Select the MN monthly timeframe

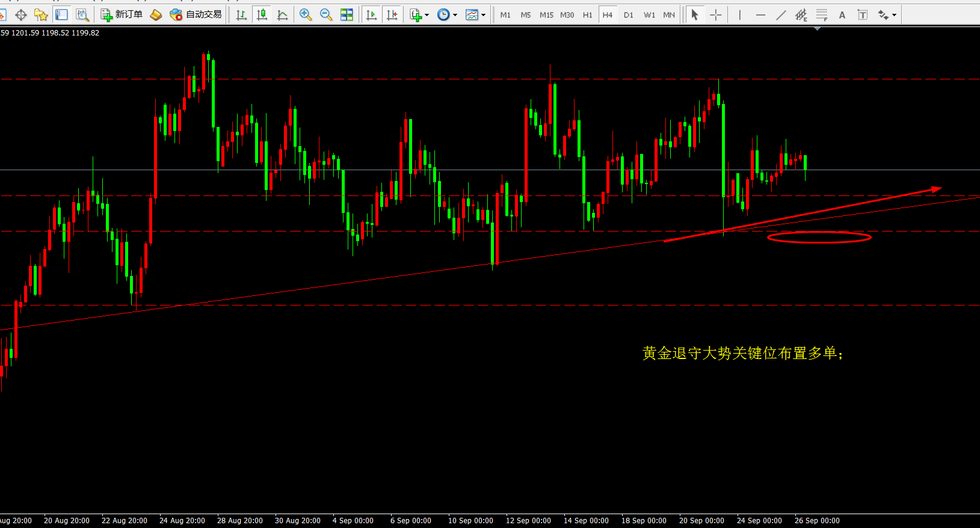[x=669, y=15]
